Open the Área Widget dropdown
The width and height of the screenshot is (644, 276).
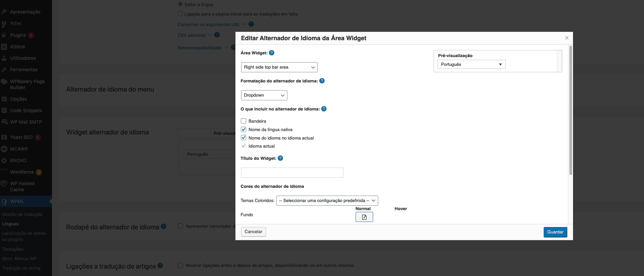[x=279, y=67]
